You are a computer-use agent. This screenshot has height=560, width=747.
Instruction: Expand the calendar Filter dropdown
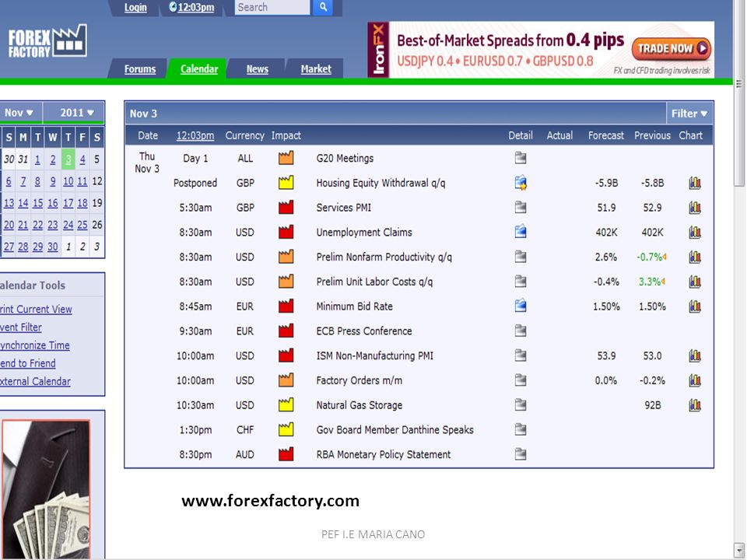pos(689,114)
